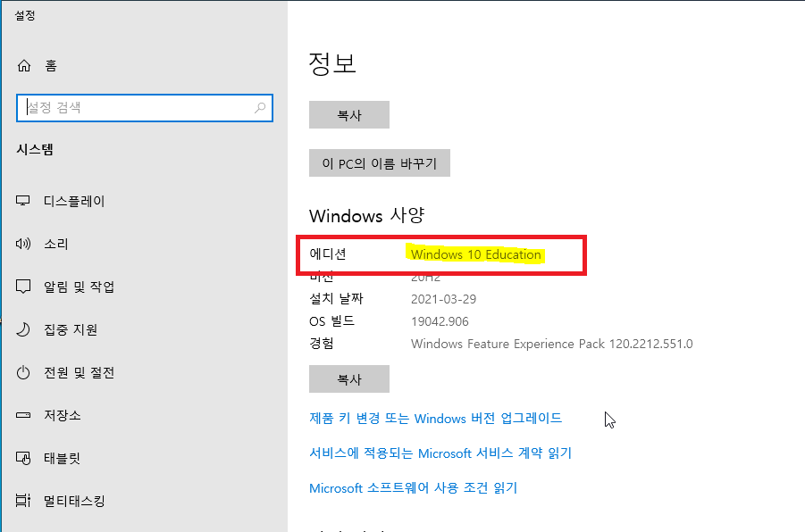805x532 pixels.
Task: Click the 저장소 drive icon
Action: [23, 415]
